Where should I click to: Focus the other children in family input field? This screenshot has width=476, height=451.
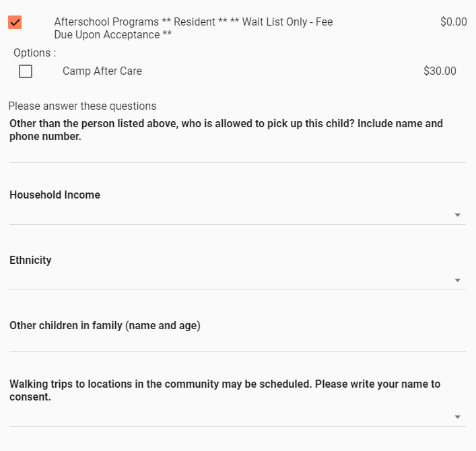pos(237,343)
